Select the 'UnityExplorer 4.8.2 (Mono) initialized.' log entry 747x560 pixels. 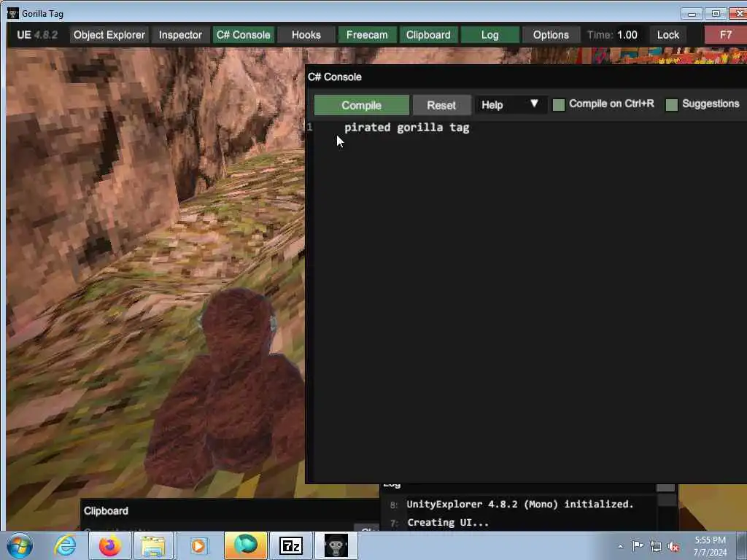click(x=519, y=505)
